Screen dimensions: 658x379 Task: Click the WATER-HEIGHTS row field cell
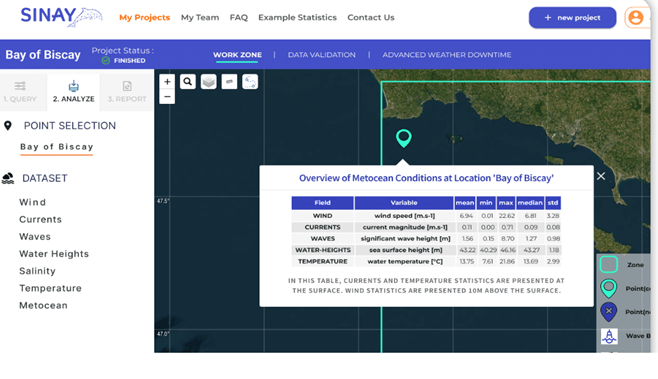(x=322, y=250)
